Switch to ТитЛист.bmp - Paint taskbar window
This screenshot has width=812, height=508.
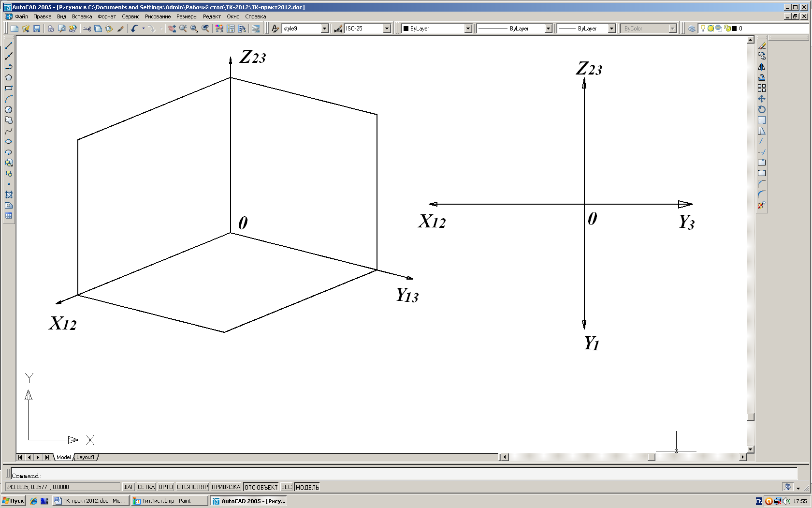169,501
